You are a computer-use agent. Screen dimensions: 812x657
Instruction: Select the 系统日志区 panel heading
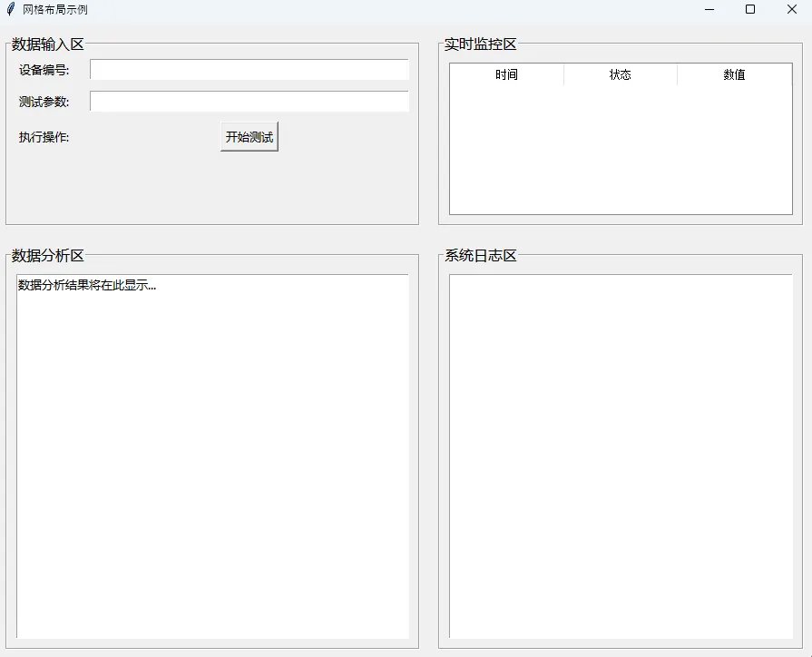pos(481,256)
